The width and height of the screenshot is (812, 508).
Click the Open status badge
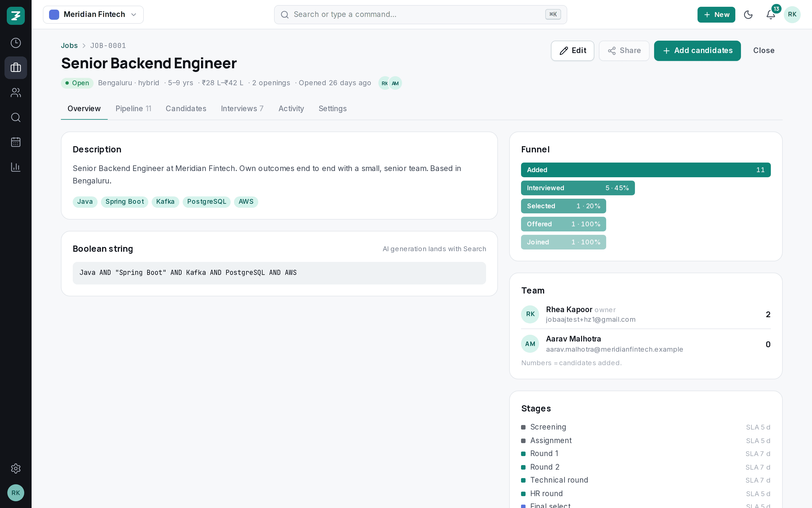[x=77, y=83]
